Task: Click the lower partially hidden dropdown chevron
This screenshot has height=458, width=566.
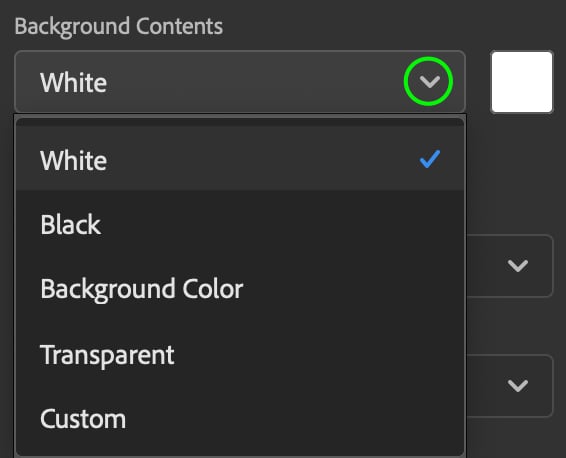Action: click(518, 385)
